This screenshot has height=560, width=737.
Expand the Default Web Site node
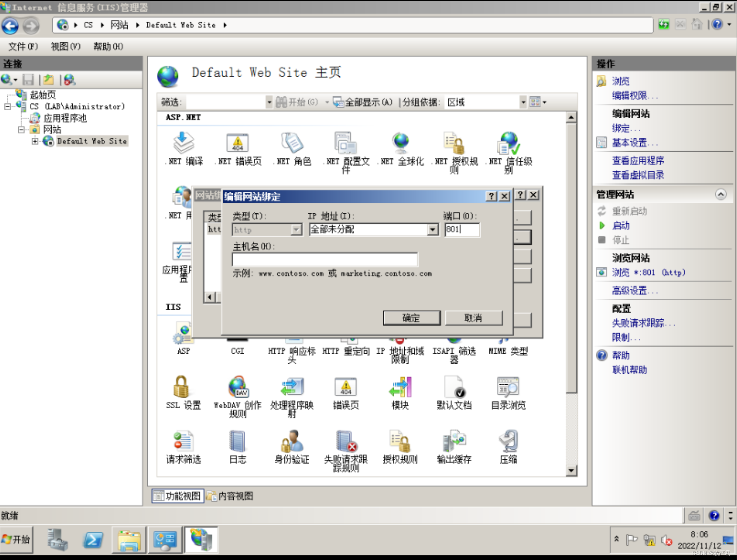[35, 141]
